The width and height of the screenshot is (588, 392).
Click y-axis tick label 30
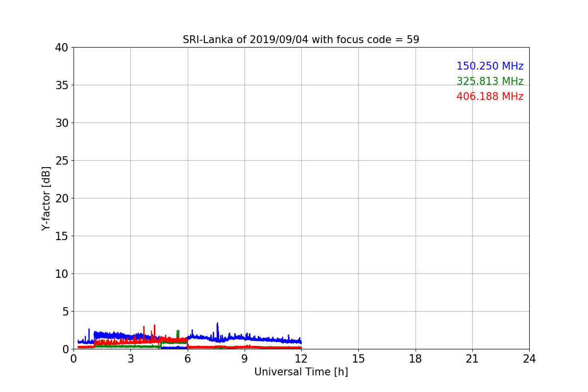pos(62,123)
